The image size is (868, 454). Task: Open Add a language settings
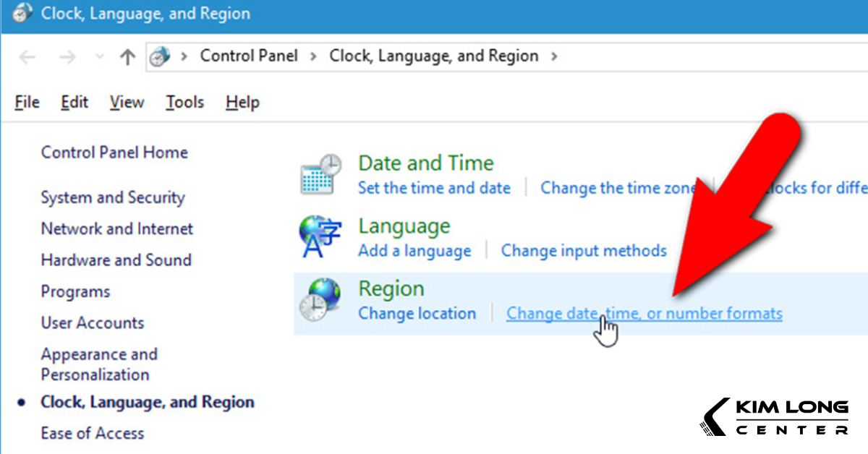414,250
